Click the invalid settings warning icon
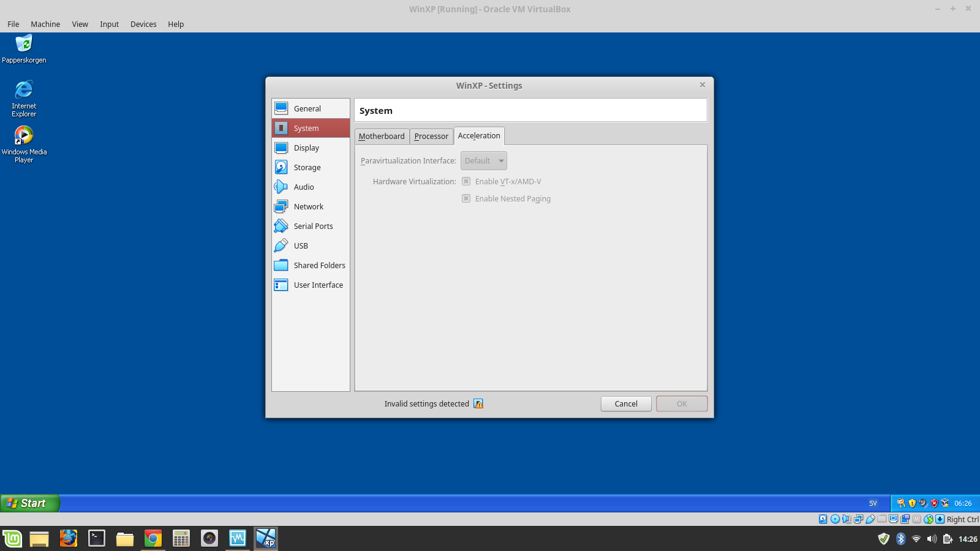980x551 pixels. [478, 403]
